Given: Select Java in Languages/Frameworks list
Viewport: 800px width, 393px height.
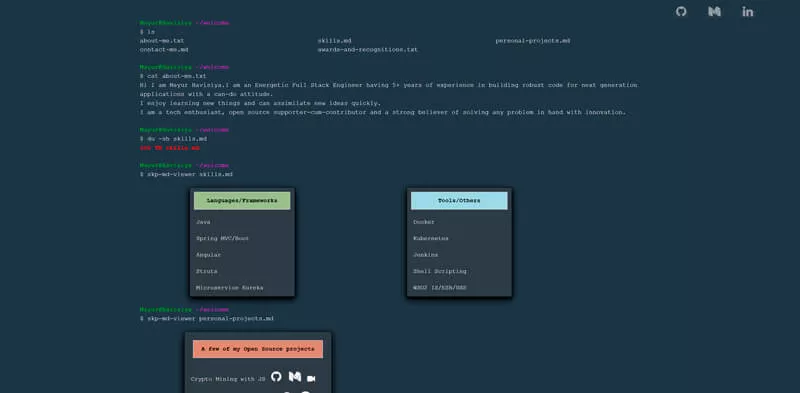Looking at the screenshot, I should 203,222.
